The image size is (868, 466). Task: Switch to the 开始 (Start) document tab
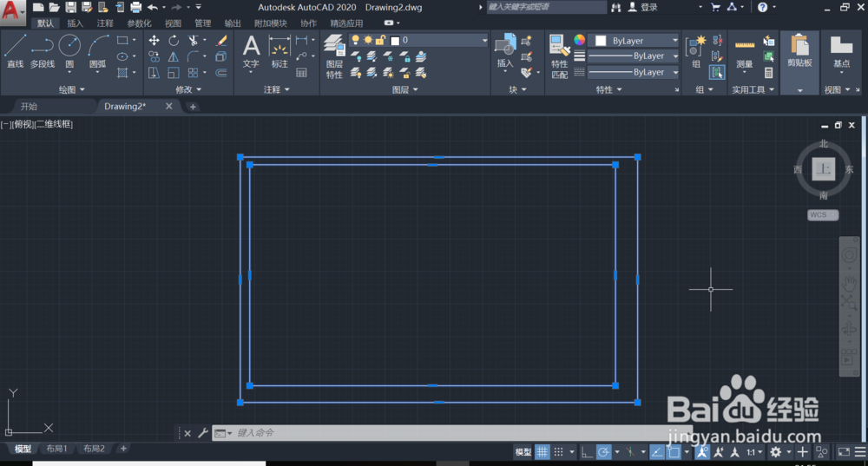pos(29,106)
